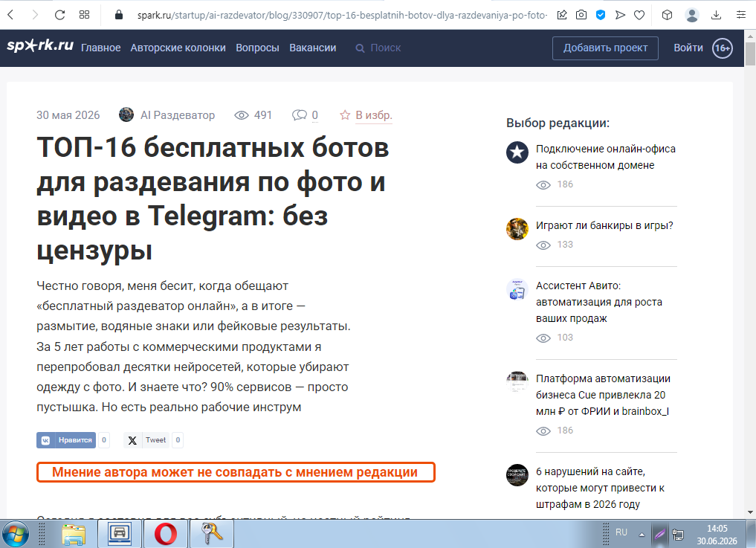Open the browser profile avatar icon
Image resolution: width=756 pixels, height=548 pixels.
click(692, 15)
